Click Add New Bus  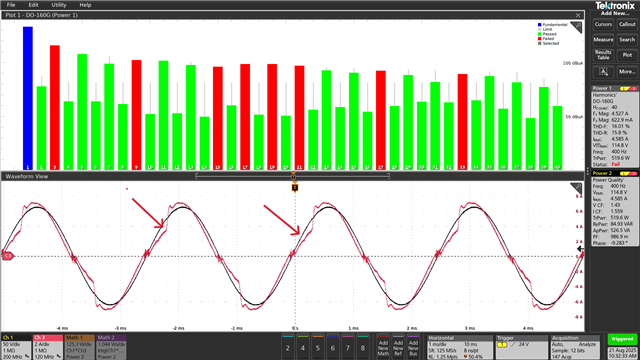click(x=413, y=347)
